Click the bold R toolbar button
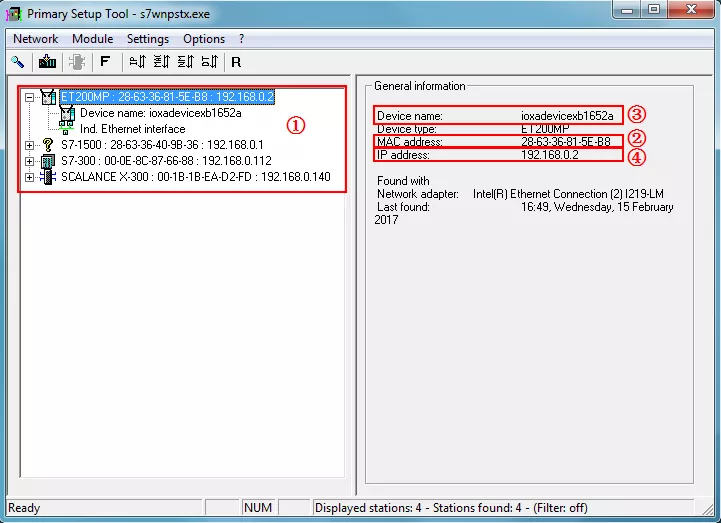 (x=236, y=62)
